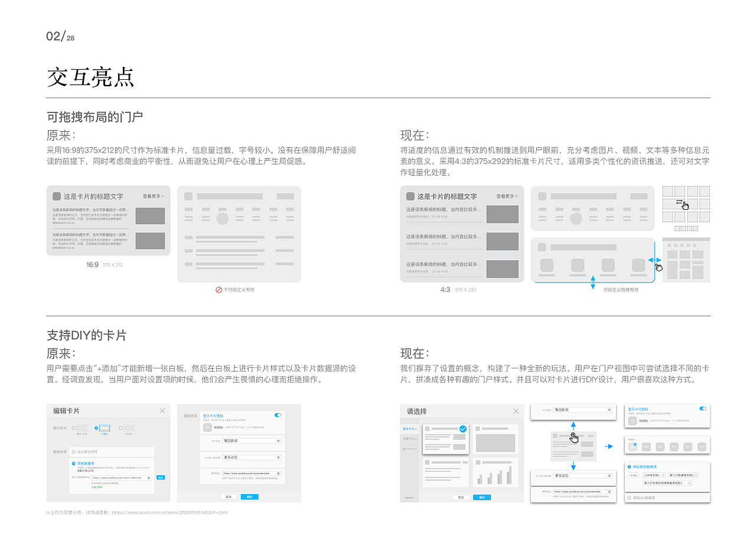The image size is (756, 535).
Task: Remove the 公共号名称1 data source tag
Action: [663, 475]
